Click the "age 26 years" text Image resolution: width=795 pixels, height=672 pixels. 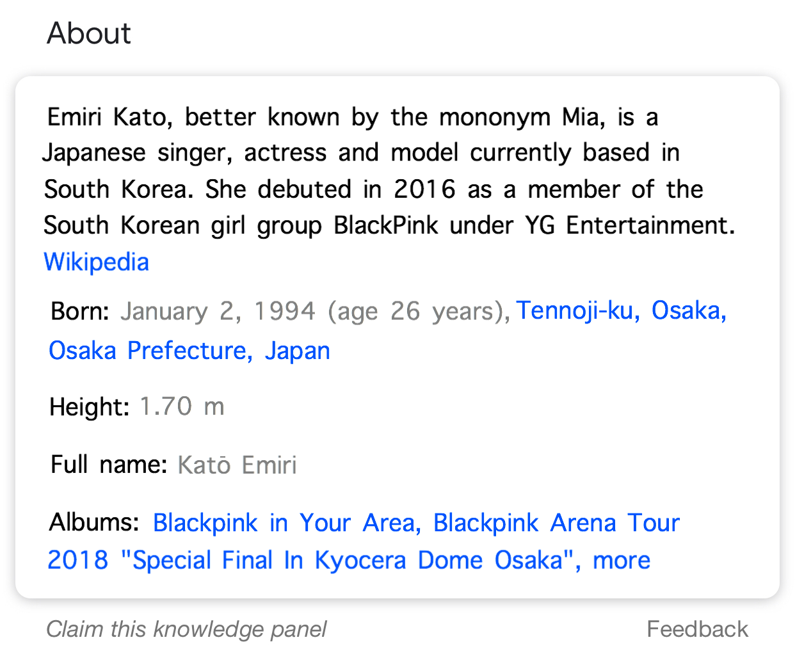point(415,312)
